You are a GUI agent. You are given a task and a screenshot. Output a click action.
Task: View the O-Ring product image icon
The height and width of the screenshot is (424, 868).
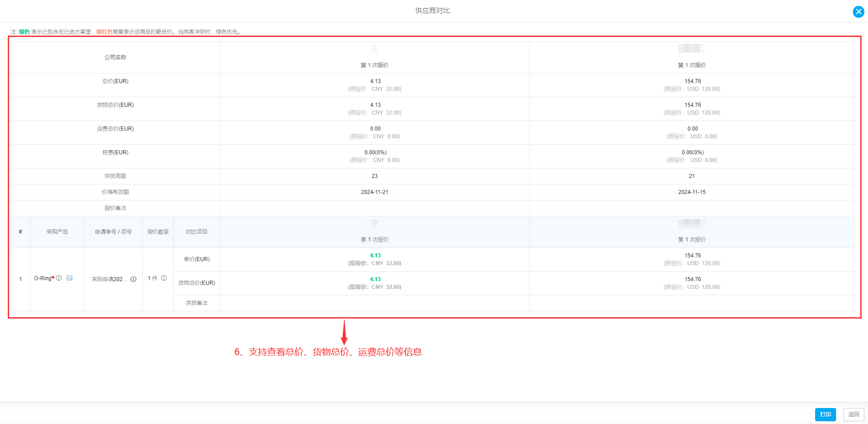point(69,278)
